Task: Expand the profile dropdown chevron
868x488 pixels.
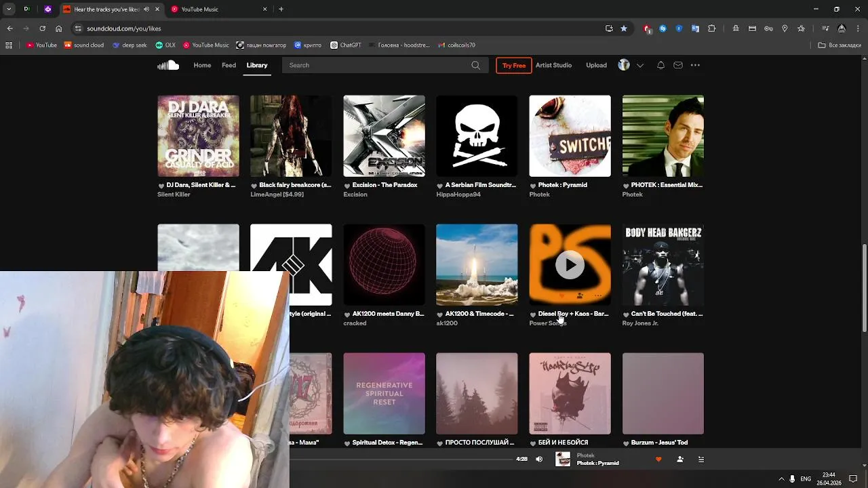Action: 639,66
